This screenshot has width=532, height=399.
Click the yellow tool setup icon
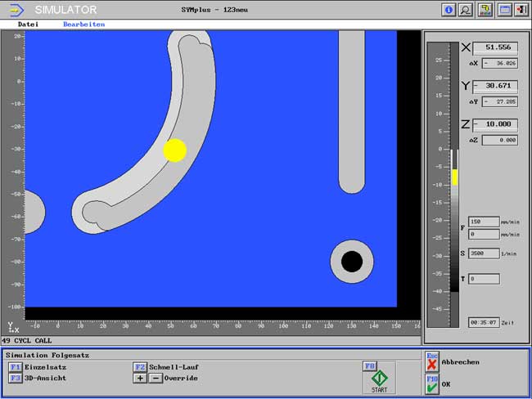pyautogui.click(x=485, y=10)
